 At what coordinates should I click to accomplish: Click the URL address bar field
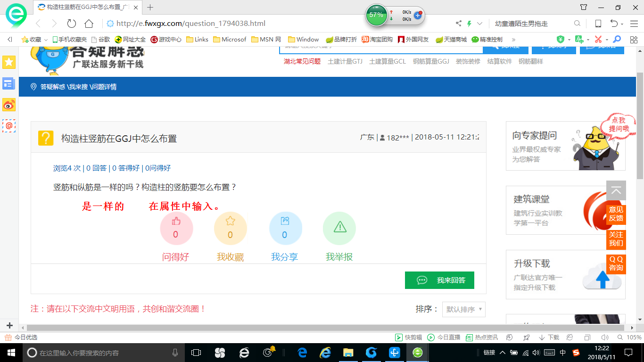coord(278,24)
